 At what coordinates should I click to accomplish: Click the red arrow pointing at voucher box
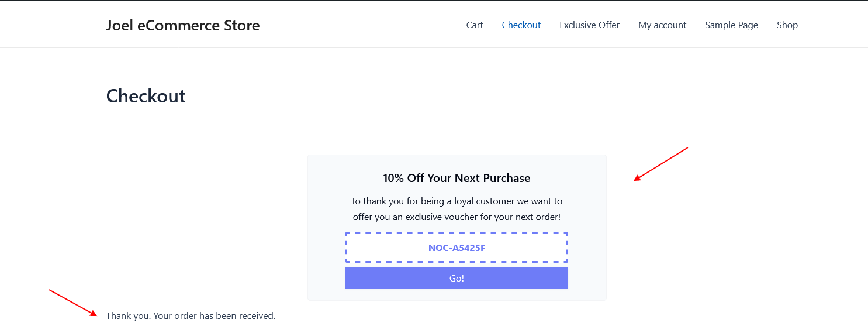[661, 164]
